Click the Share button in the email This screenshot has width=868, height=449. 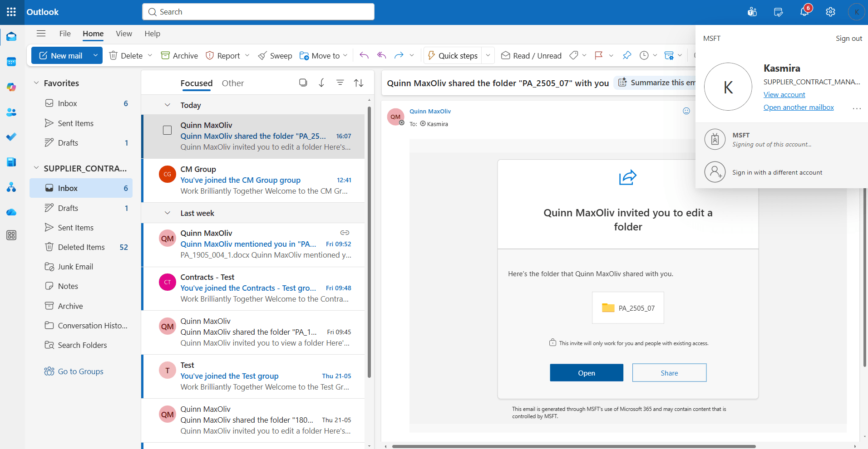pos(669,373)
